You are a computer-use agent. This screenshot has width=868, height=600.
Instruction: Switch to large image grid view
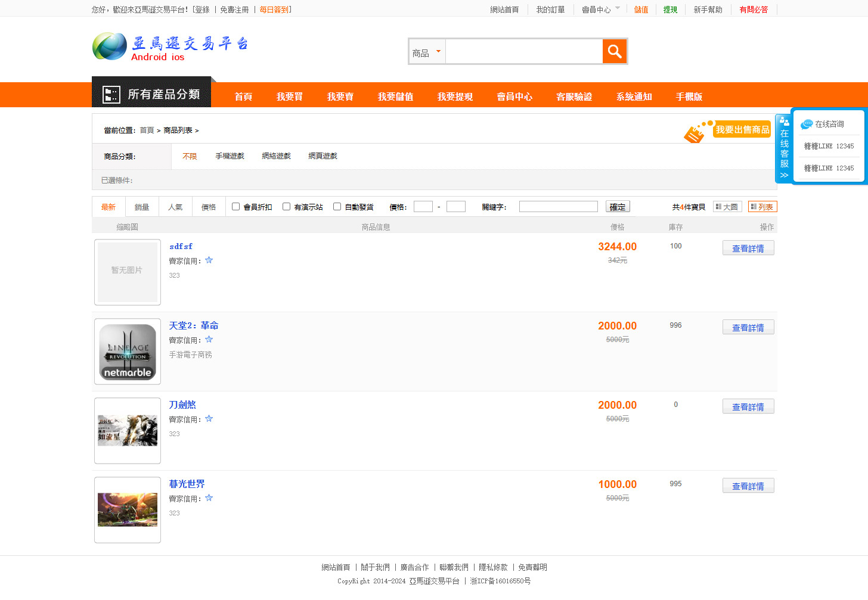click(727, 207)
